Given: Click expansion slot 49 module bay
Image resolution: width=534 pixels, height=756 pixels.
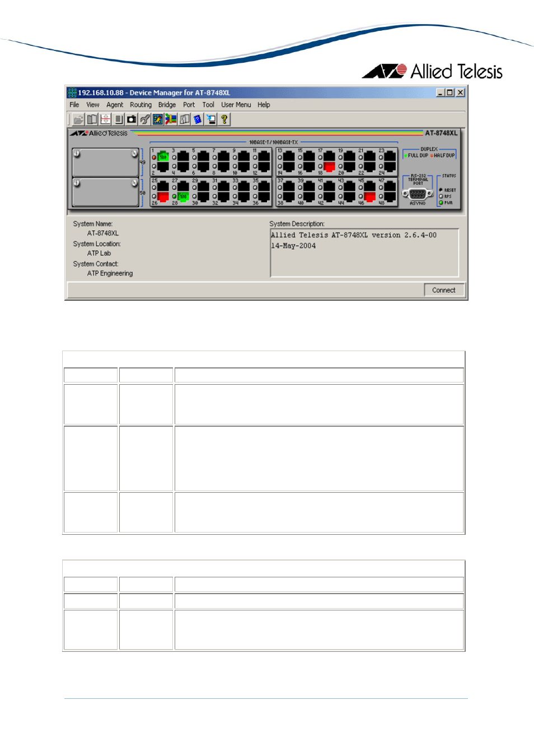Looking at the screenshot, I should (x=105, y=162).
